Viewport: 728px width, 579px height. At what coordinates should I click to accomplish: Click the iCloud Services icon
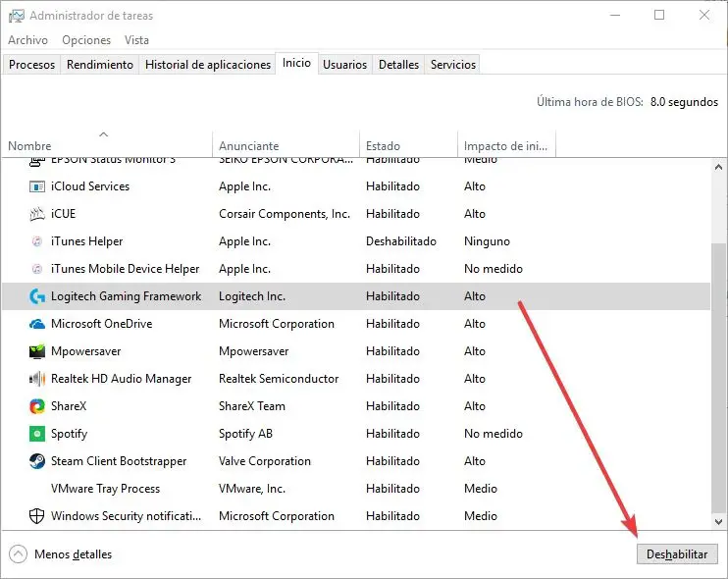pos(37,186)
